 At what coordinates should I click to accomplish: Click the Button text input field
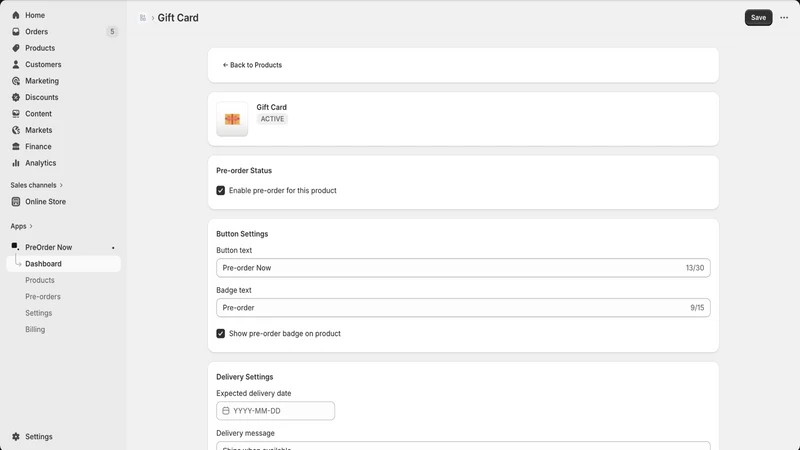[x=463, y=268]
